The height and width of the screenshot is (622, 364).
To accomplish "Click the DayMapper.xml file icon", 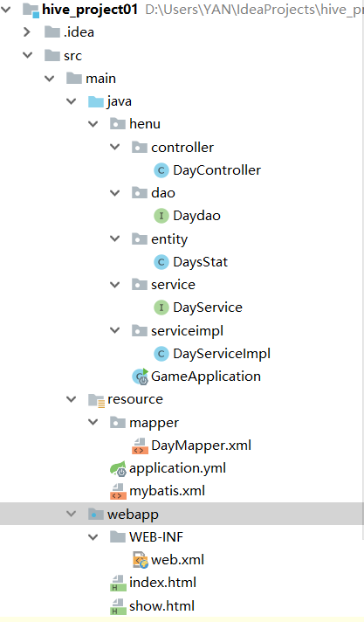I will click(x=140, y=446).
